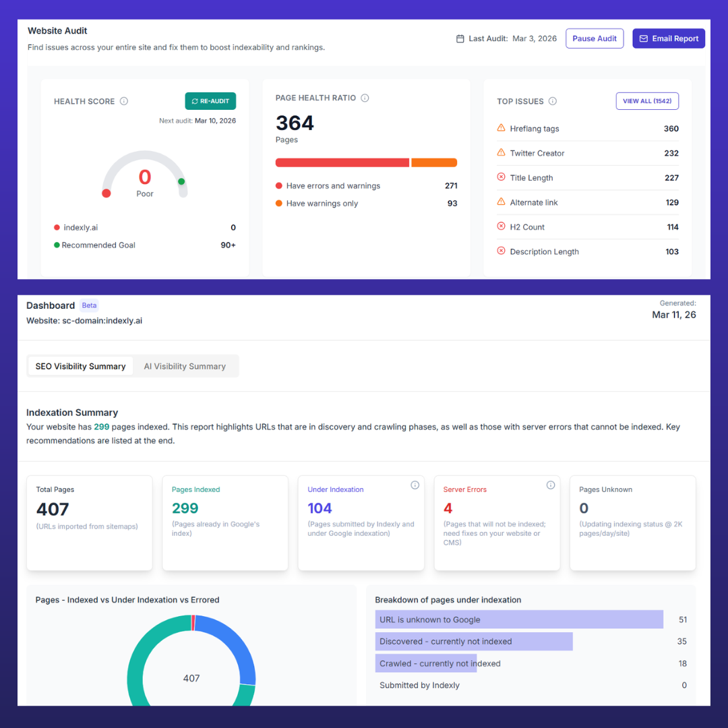This screenshot has height=728, width=728.
Task: Click the calendar icon beside Last Audit
Action: (460, 39)
